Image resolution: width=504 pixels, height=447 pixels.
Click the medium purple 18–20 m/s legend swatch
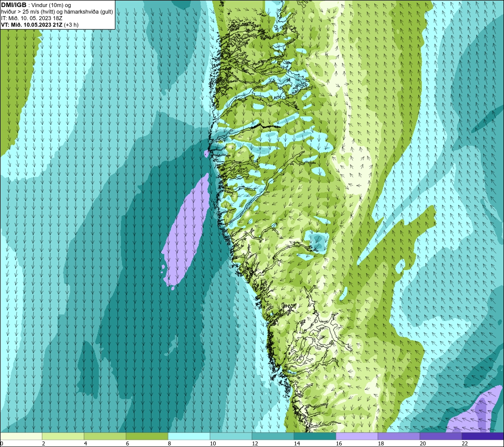(399, 436)
